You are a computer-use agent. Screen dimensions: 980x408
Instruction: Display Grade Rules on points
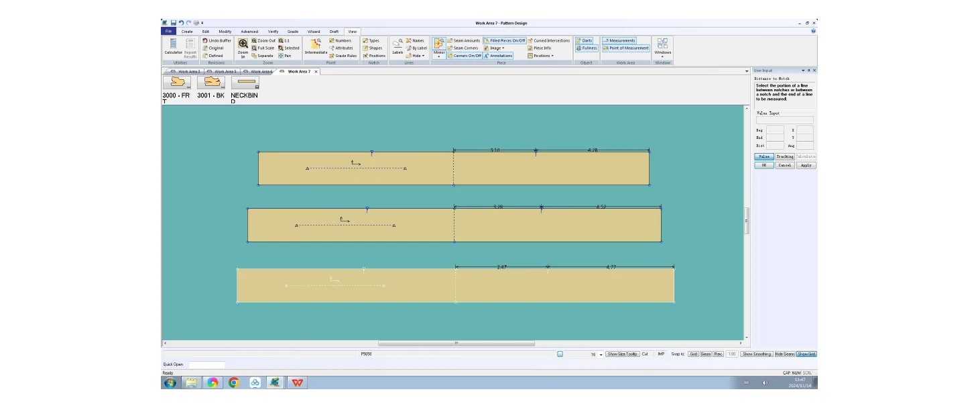pyautogui.click(x=343, y=56)
